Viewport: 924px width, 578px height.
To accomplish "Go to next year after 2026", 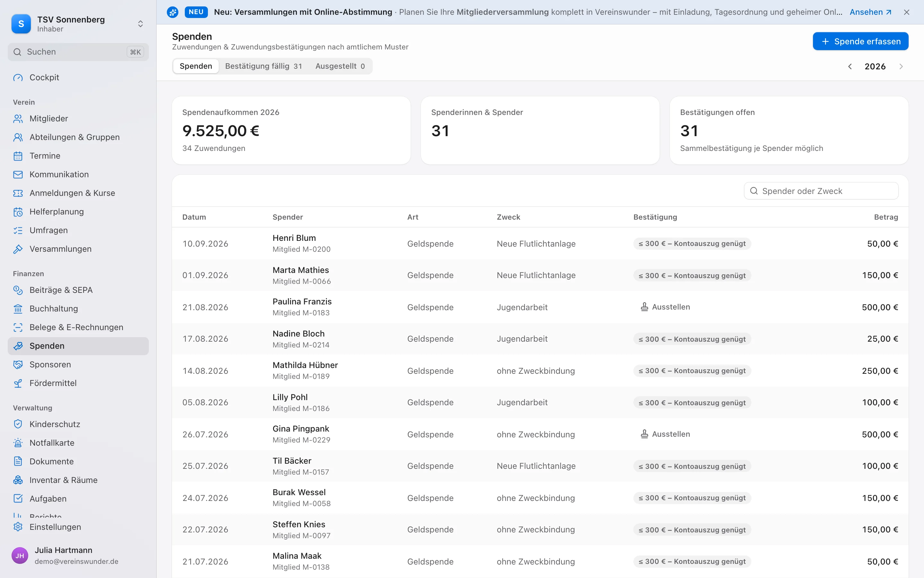I will pyautogui.click(x=901, y=66).
